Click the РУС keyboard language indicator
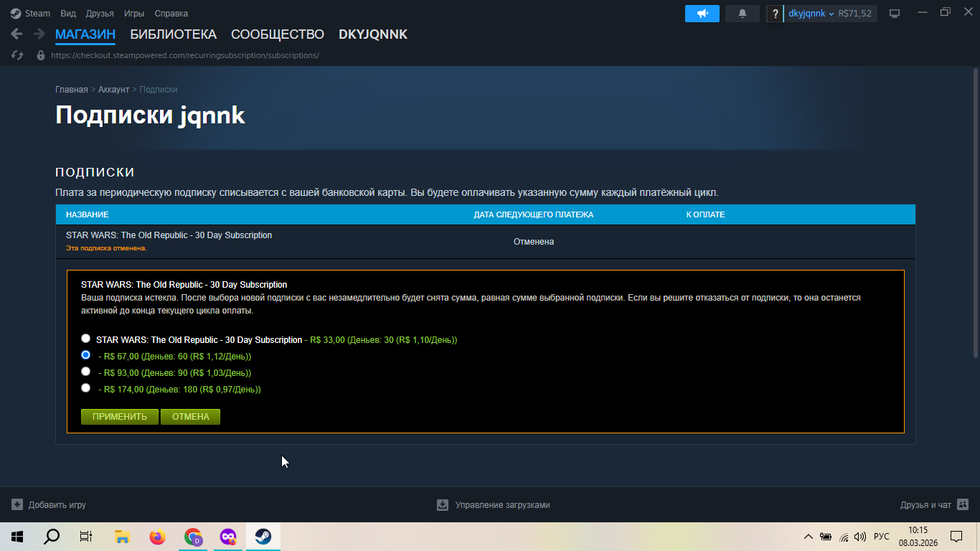The height and width of the screenshot is (551, 980). [x=882, y=537]
